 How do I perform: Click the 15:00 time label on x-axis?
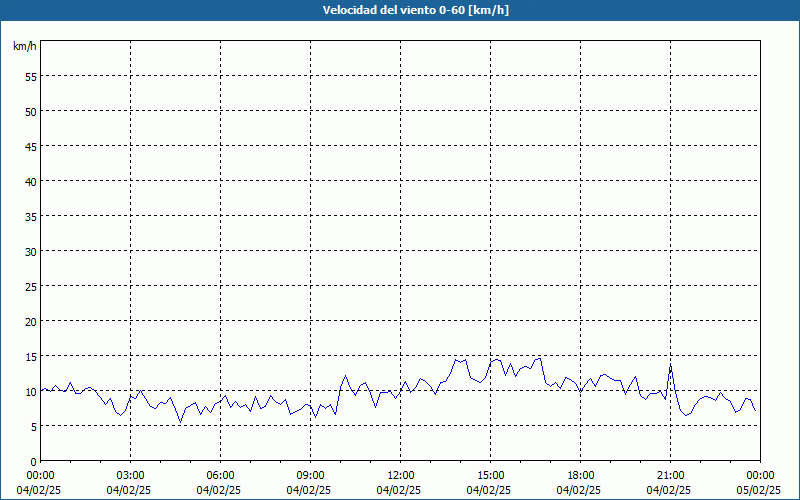490,476
